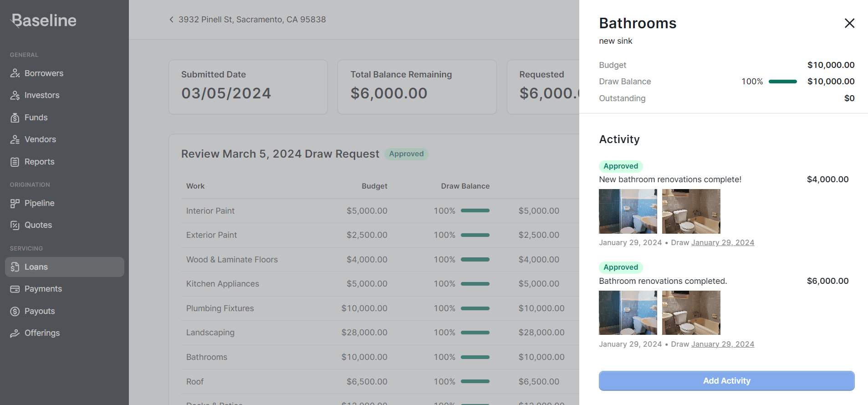
Task: Click the Payouts dollar-circle icon
Action: coord(15,311)
